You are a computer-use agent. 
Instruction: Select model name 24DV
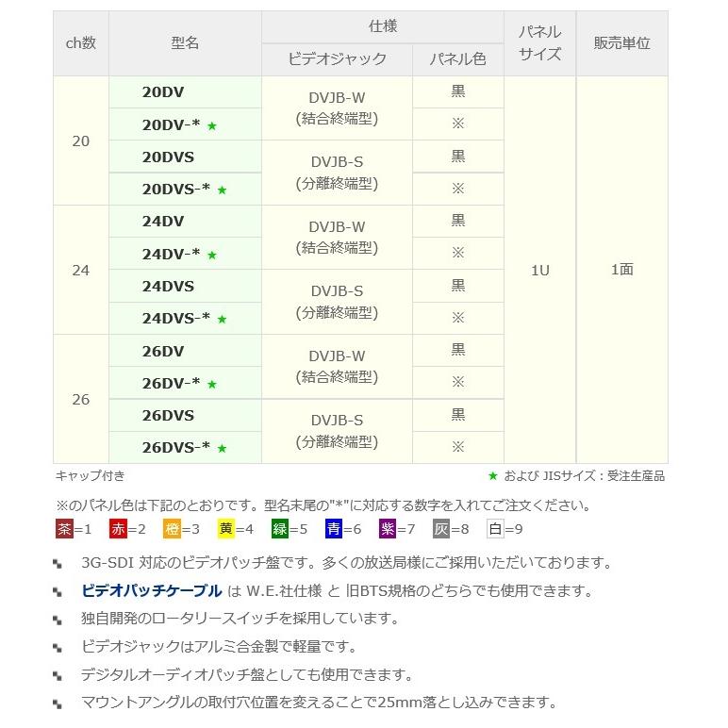point(163,221)
